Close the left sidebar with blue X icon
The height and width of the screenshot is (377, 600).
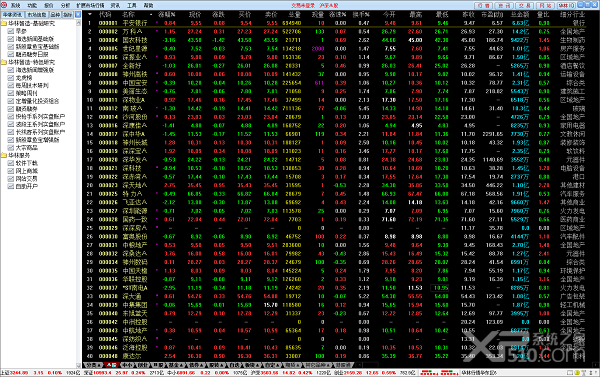(78, 15)
